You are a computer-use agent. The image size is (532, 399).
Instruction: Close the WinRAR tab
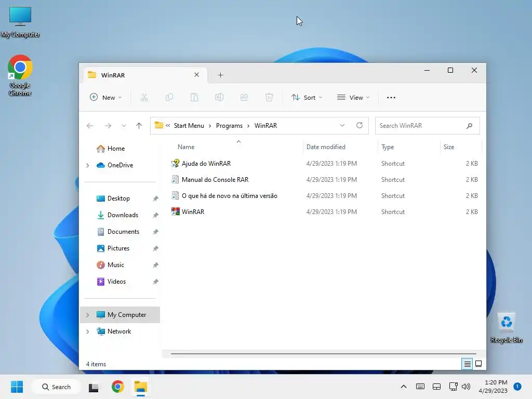196,75
